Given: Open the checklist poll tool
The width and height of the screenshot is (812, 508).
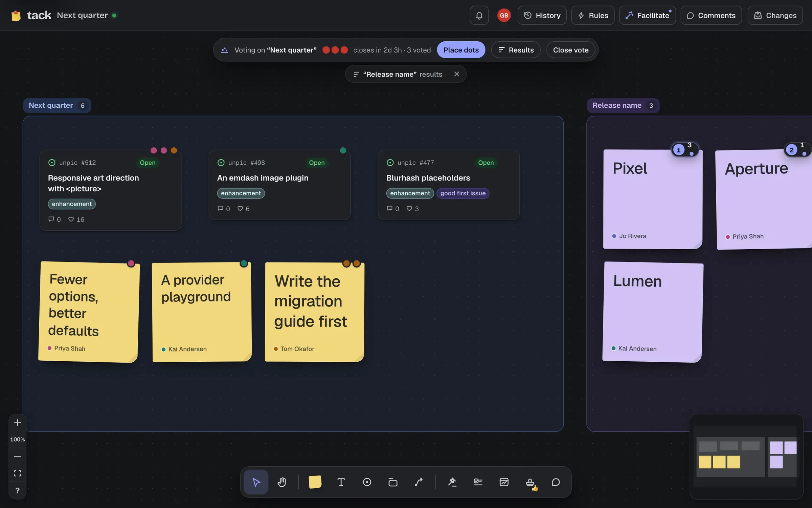Looking at the screenshot, I should (478, 482).
